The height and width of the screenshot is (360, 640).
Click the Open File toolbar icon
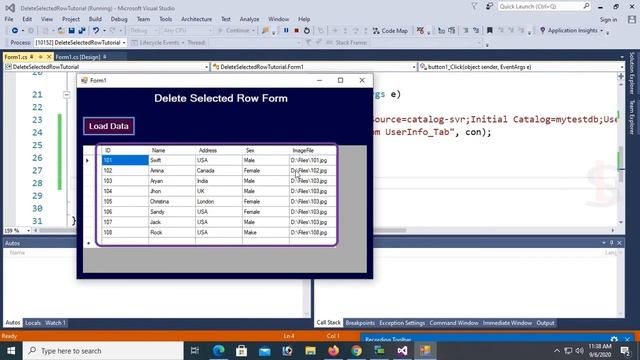(61, 31)
